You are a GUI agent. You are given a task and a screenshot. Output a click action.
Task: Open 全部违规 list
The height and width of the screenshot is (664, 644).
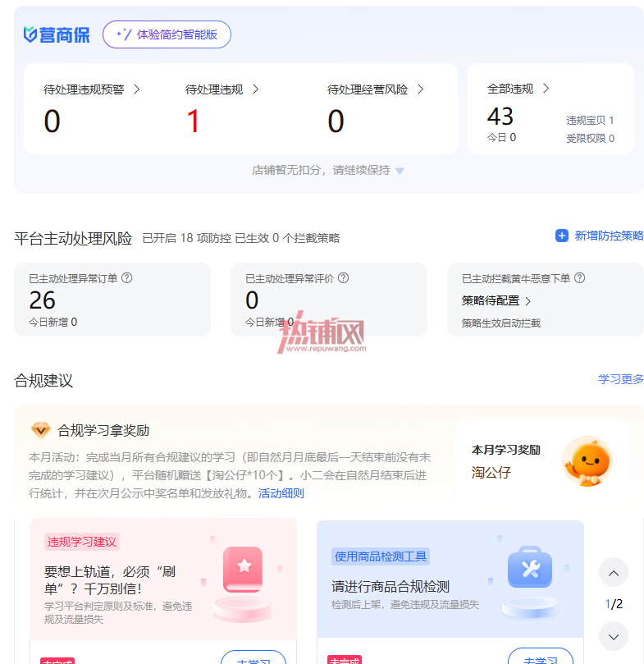click(518, 89)
